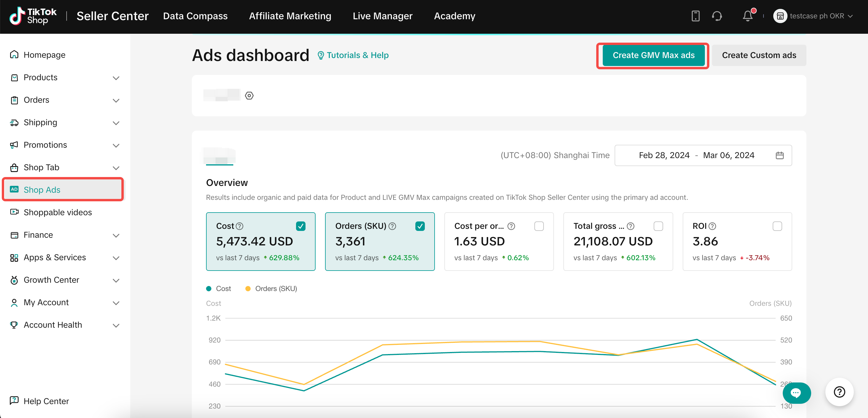Viewport: 868px width, 418px height.
Task: Check the Total gross metric checkbox
Action: click(x=658, y=226)
